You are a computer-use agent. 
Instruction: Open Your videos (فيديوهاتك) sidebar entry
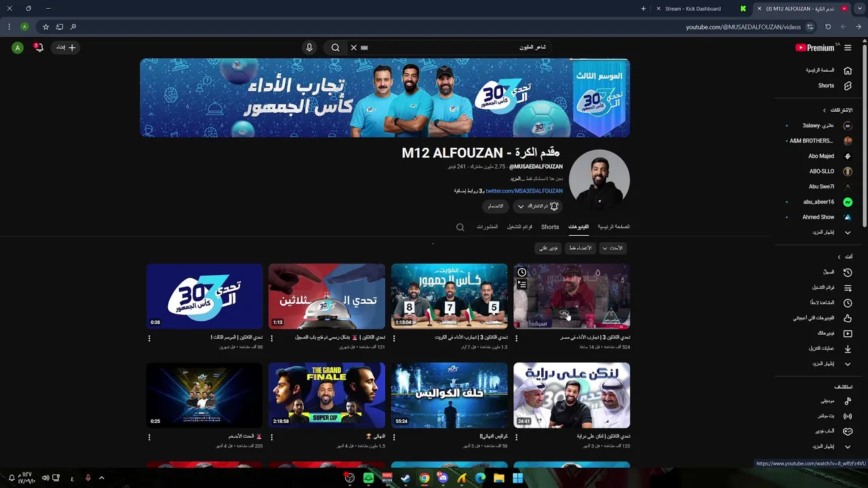[x=835, y=333]
